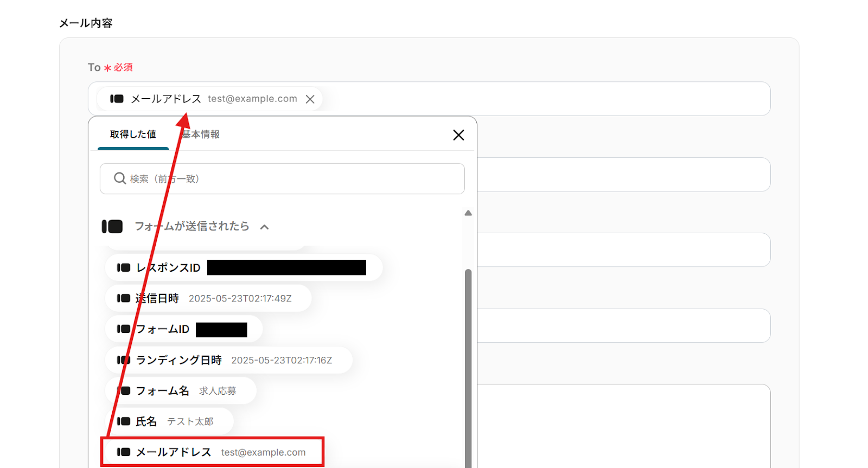Select the レスポンスID value

[x=244, y=268]
